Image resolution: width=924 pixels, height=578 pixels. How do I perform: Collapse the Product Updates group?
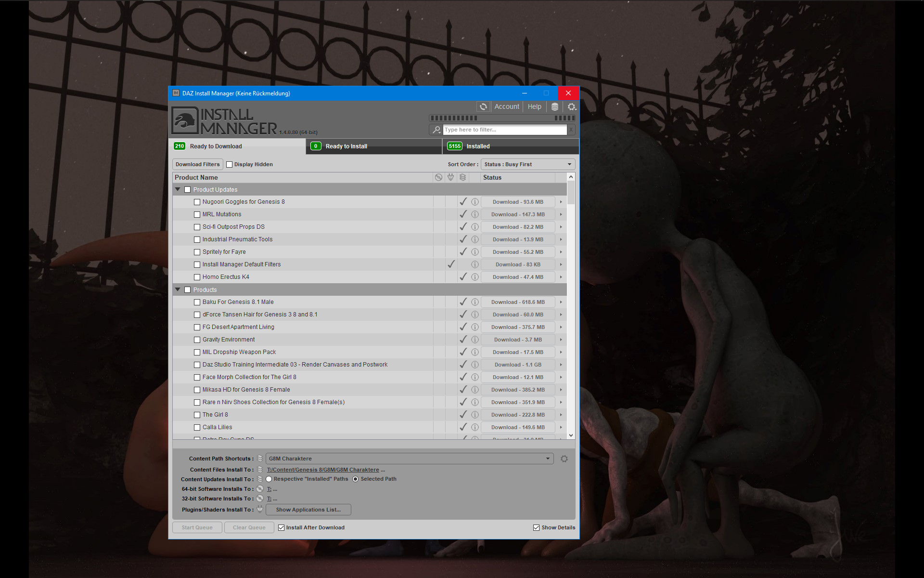(178, 190)
